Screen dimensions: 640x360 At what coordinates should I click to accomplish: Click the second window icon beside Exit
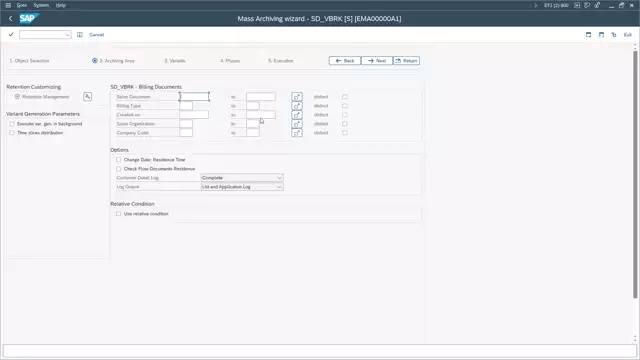click(601, 35)
